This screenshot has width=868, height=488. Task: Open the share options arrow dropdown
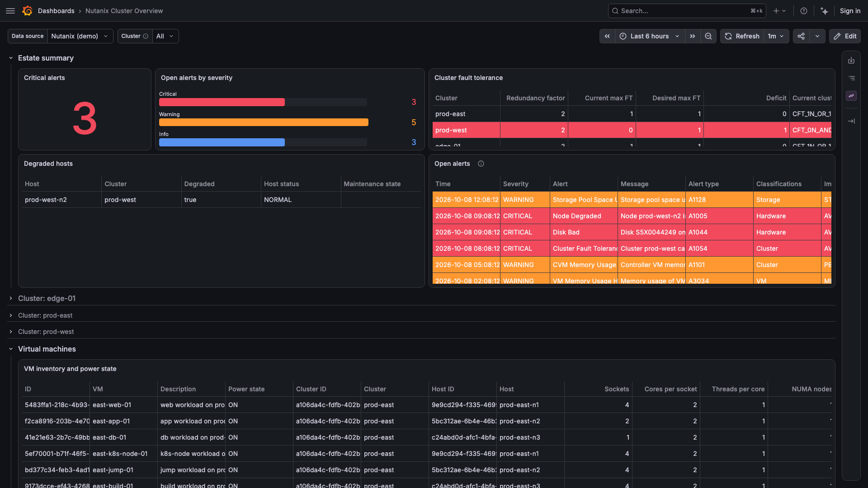point(817,36)
